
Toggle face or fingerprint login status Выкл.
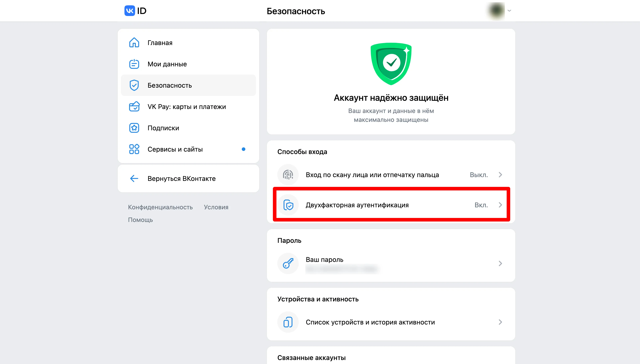[479, 175]
